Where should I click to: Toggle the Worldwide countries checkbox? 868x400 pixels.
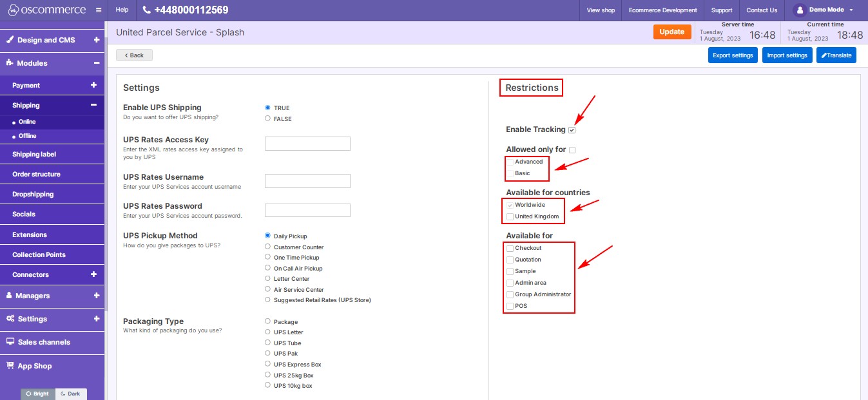coord(510,205)
